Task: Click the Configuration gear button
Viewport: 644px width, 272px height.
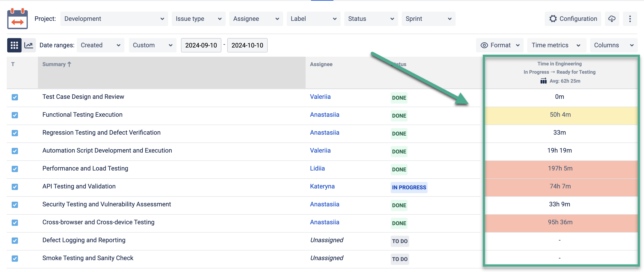Action: [x=573, y=19]
